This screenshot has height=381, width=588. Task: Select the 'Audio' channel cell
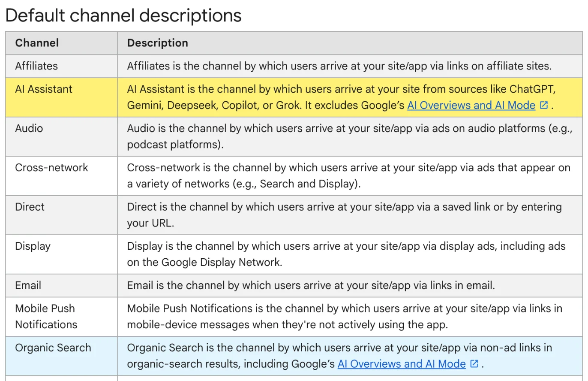[62, 136]
